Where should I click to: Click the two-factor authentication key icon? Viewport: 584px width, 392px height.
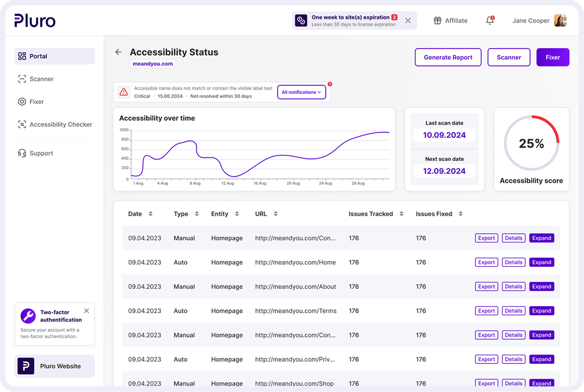coord(28,316)
